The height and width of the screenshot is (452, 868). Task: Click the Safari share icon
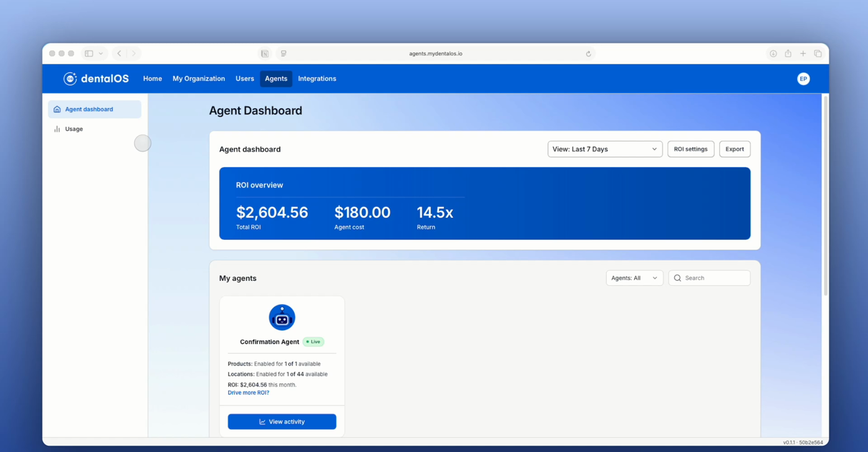coord(788,53)
